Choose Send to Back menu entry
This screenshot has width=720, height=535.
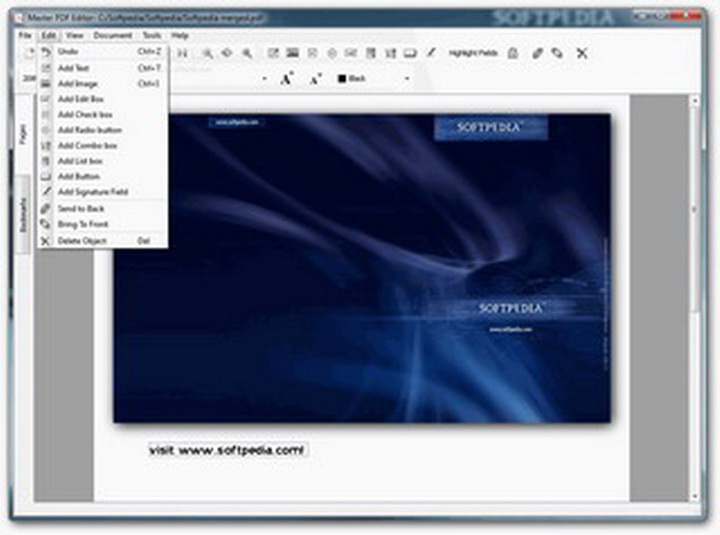tap(103, 209)
